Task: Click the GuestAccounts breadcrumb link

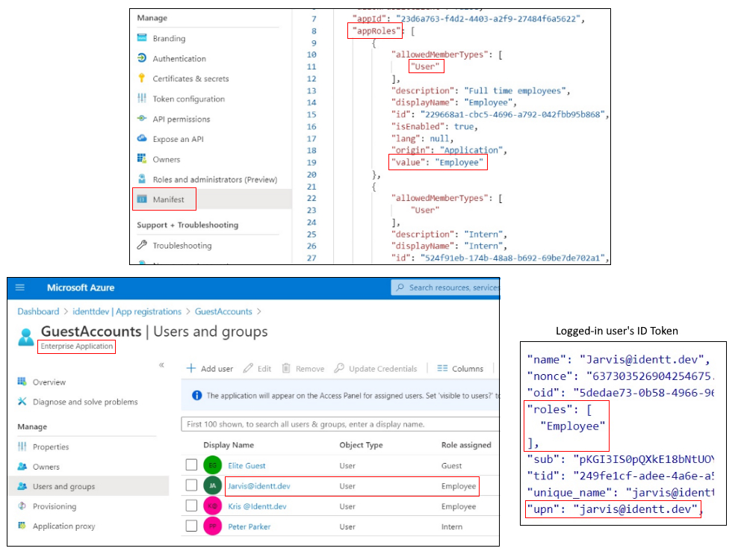Action: tap(223, 311)
